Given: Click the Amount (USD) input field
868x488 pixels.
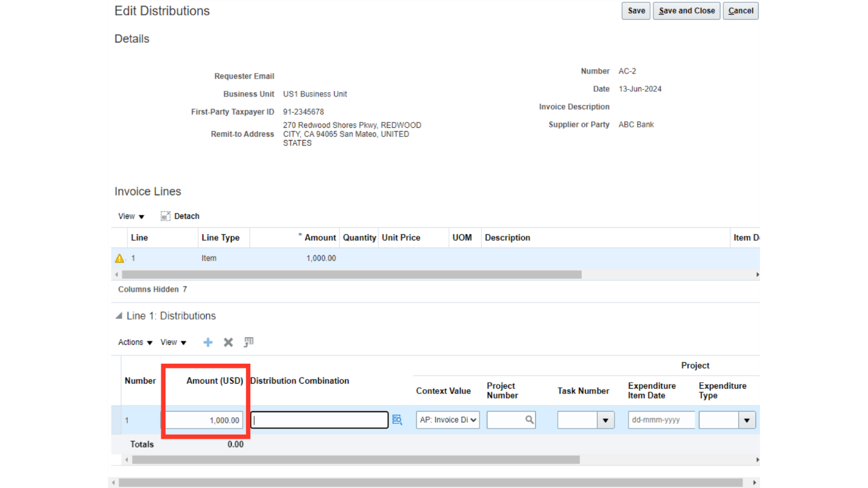Looking at the screenshot, I should pos(202,420).
